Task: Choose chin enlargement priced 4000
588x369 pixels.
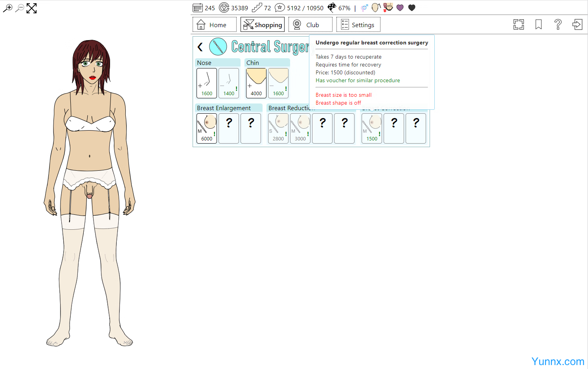Action: click(256, 83)
